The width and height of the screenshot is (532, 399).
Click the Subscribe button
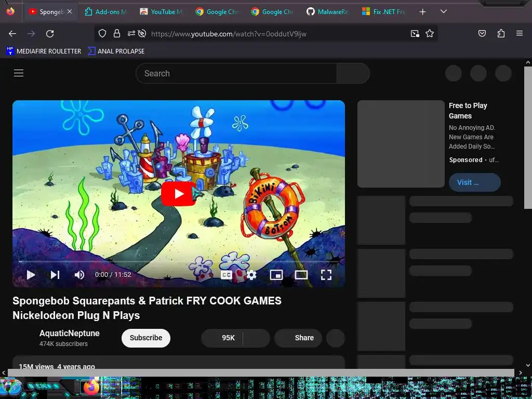point(146,338)
